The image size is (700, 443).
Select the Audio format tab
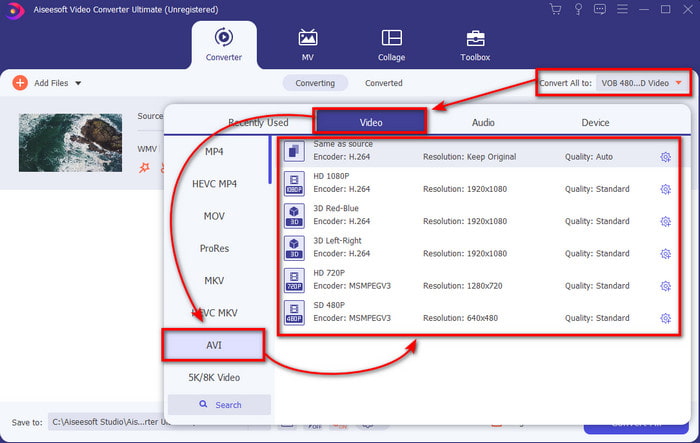tap(483, 122)
